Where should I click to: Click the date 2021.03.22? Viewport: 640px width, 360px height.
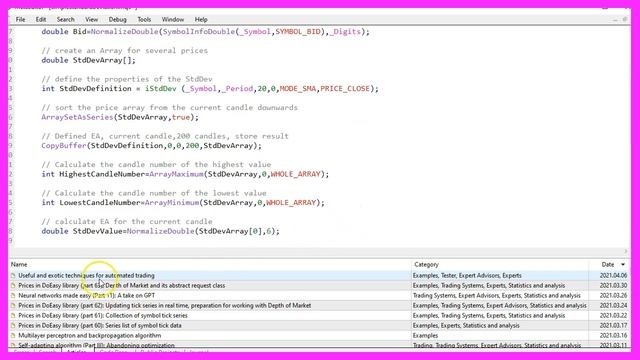(613, 316)
